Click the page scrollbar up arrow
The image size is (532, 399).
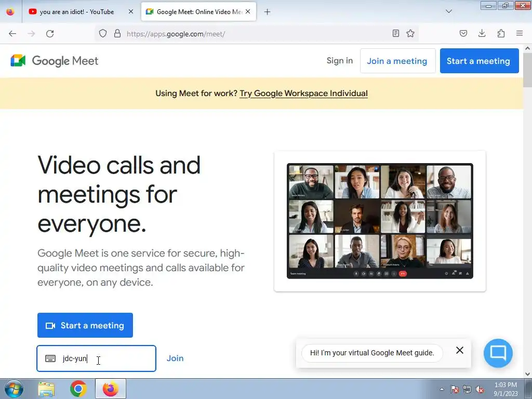tap(528, 48)
